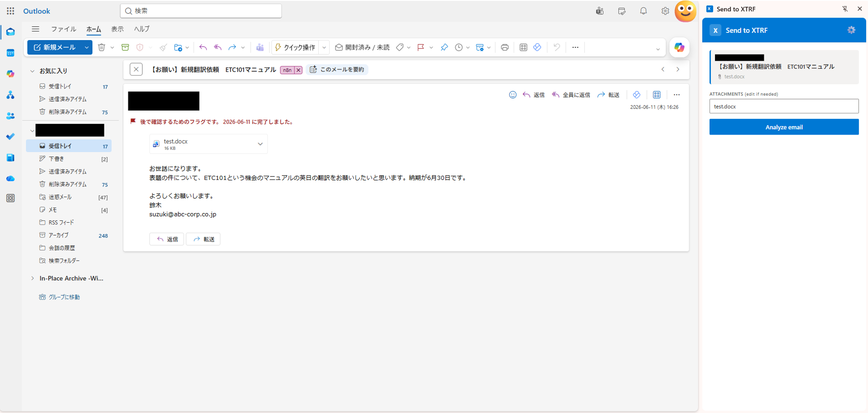Open Mail in the left app rail
The width and height of the screenshot is (868, 413).
pyautogui.click(x=10, y=32)
